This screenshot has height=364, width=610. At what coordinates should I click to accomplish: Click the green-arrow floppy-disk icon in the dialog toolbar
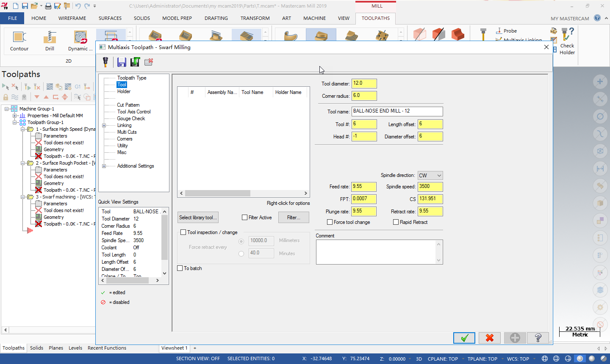point(135,62)
